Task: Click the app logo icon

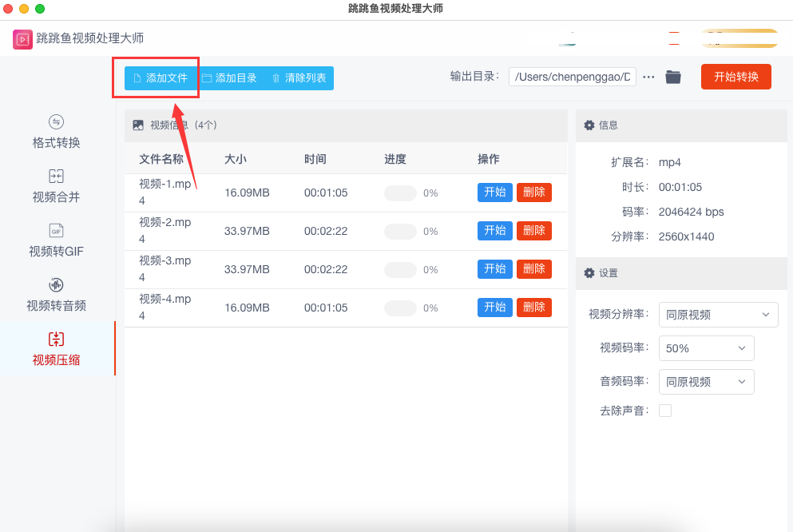Action: pyautogui.click(x=22, y=39)
